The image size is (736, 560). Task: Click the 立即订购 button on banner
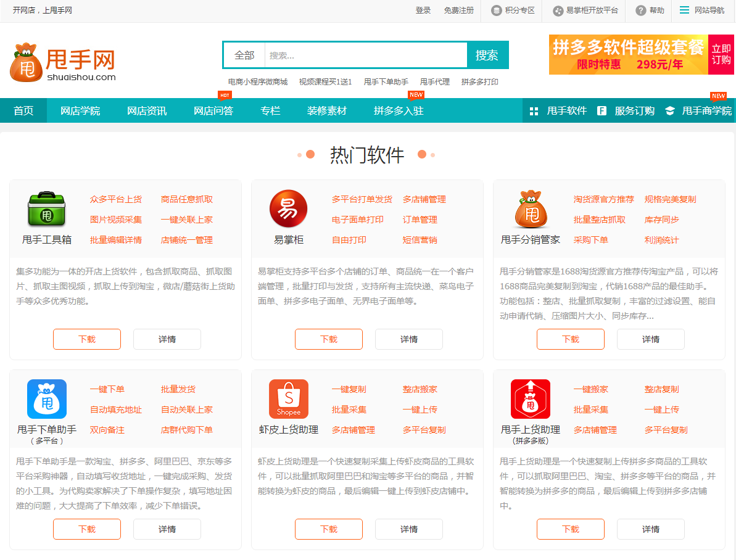[x=721, y=54]
